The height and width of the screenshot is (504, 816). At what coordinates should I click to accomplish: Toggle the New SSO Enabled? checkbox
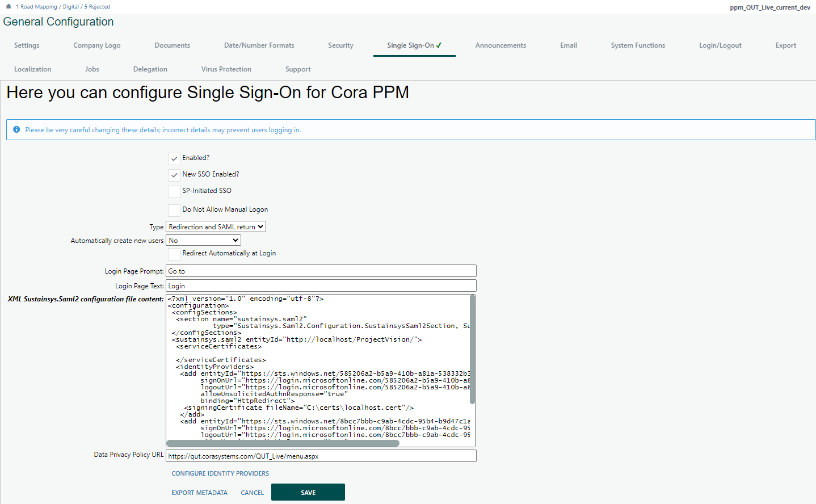(174, 175)
